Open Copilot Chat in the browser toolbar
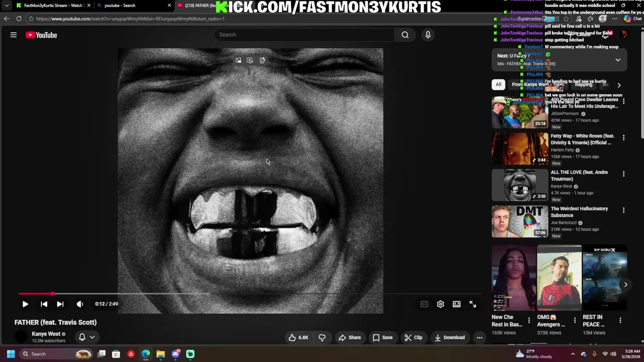Viewport: 644px width, 362px height. coord(632,19)
